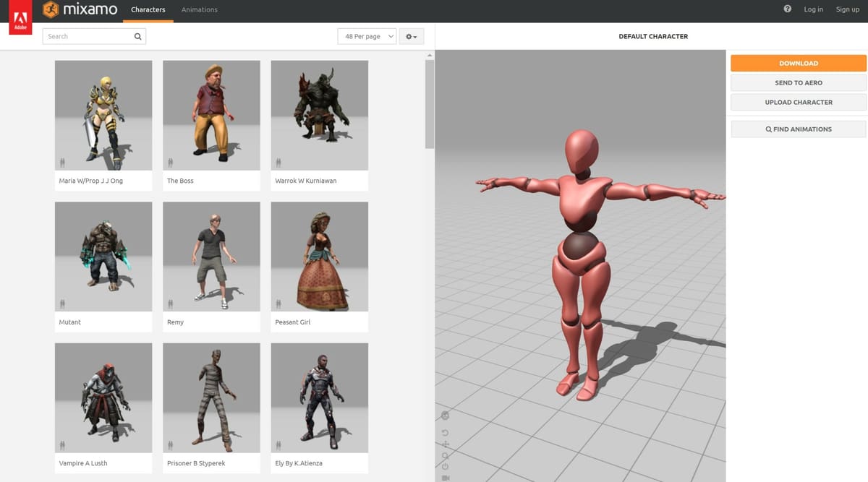Switch to the Animations tab
868x482 pixels.
coord(200,10)
